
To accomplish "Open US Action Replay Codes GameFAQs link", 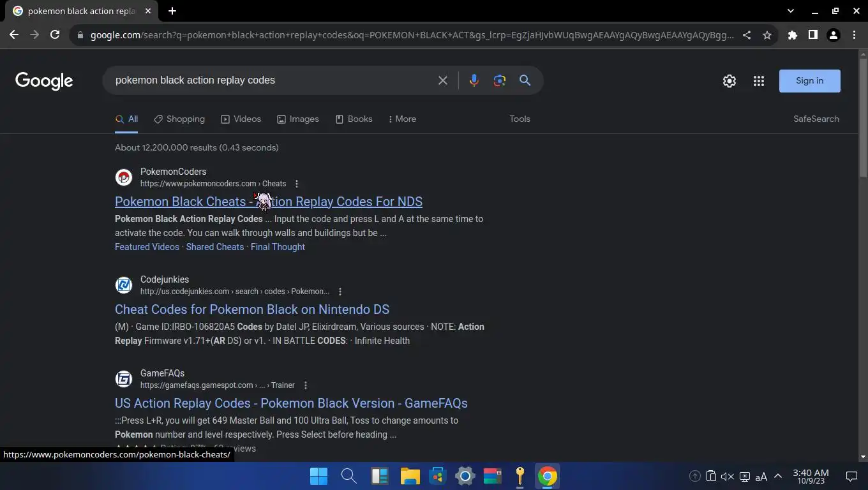I will tap(291, 403).
